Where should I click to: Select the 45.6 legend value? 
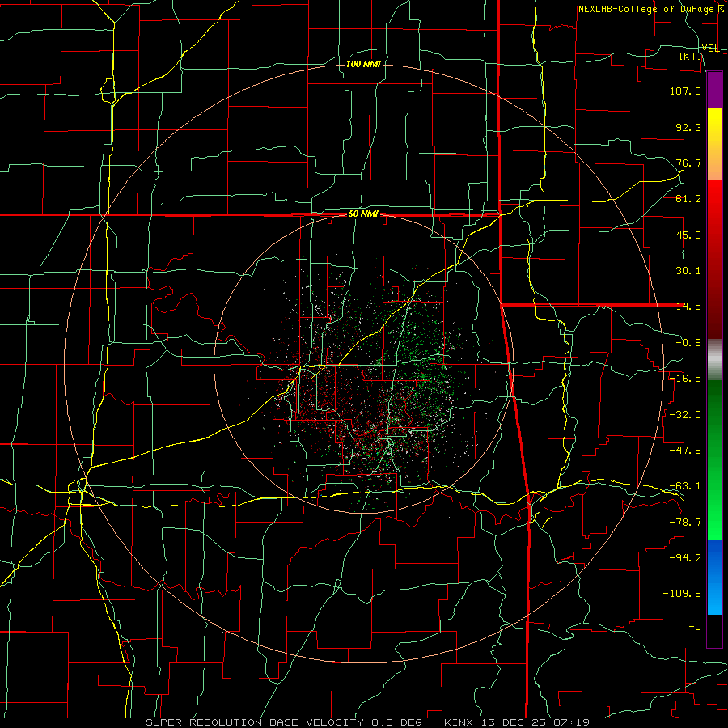(688, 235)
